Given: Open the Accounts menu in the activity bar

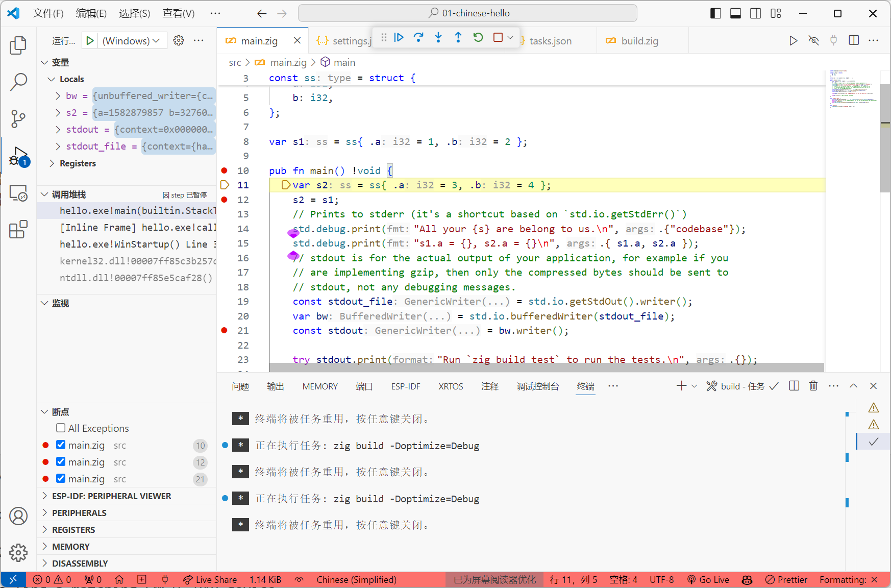Looking at the screenshot, I should 18,516.
